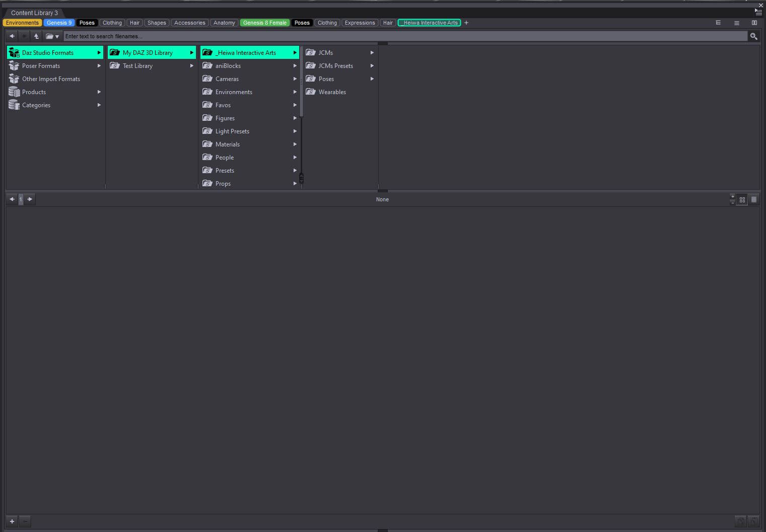766x532 pixels.
Task: Switch results to grid thumbnail view
Action: (x=742, y=200)
